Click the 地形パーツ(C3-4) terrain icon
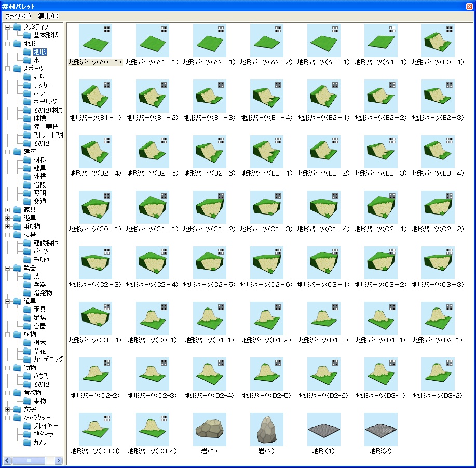Screen dimensions: 476x468 coord(96,318)
